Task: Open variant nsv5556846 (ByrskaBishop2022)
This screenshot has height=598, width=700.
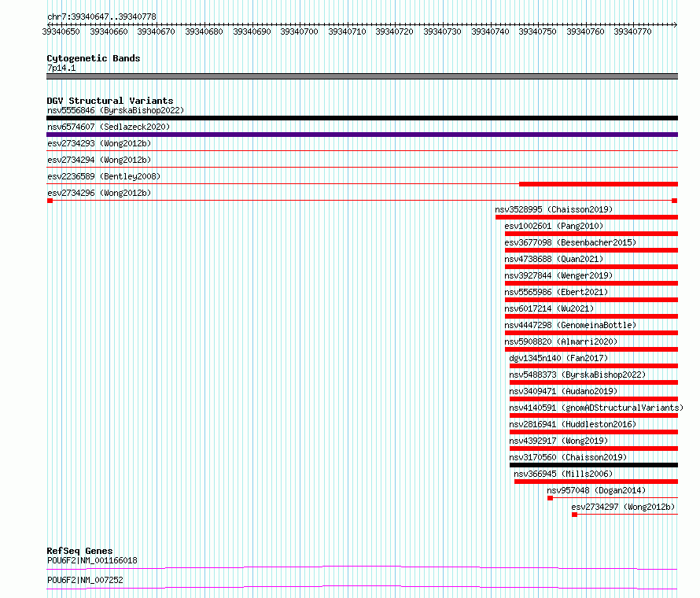Action: 116,110
